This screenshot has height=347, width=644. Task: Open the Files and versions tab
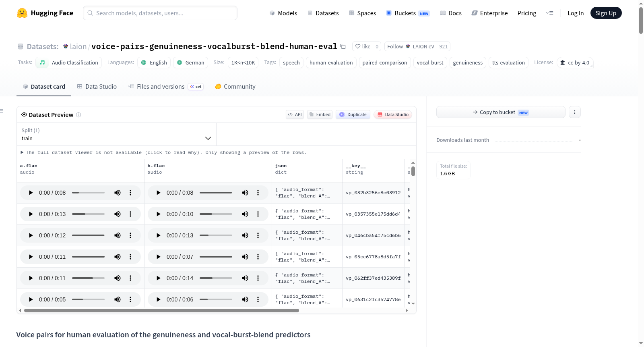[x=166, y=87]
